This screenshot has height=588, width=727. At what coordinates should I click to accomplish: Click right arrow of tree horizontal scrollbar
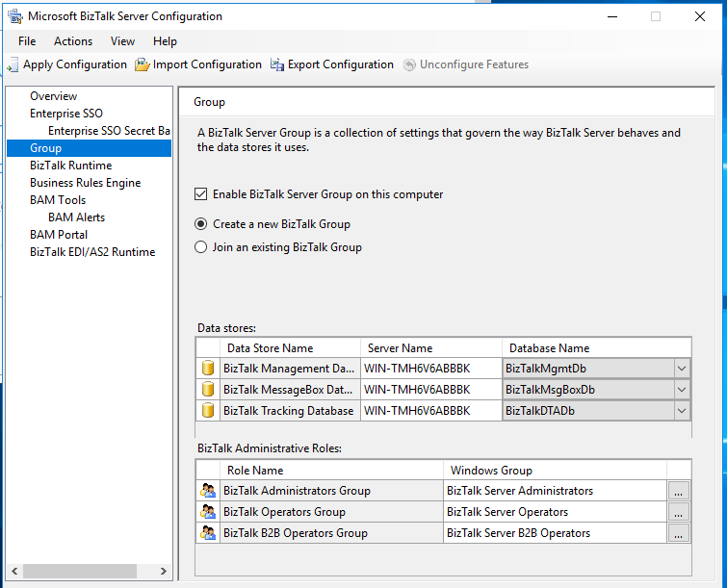[163, 572]
